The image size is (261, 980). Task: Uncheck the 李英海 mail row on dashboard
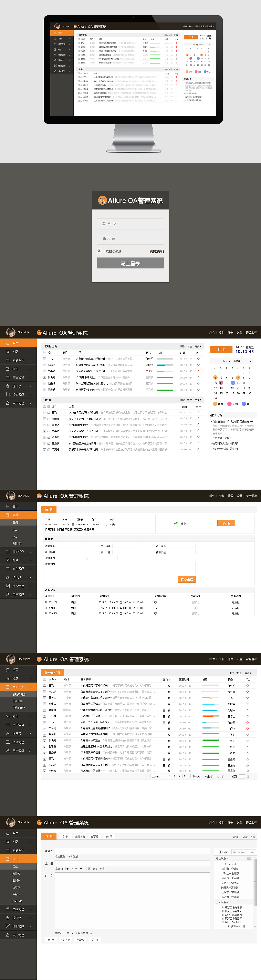click(x=44, y=450)
